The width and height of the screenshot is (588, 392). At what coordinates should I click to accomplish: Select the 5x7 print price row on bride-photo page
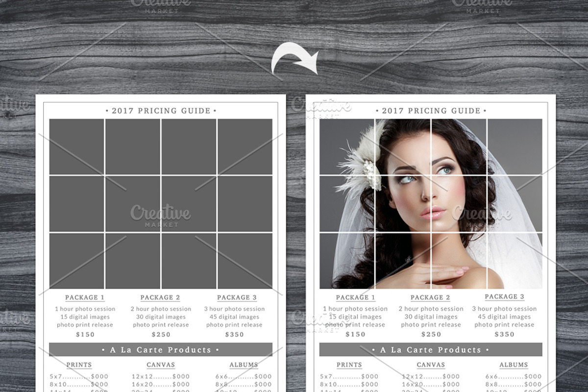pos(349,377)
